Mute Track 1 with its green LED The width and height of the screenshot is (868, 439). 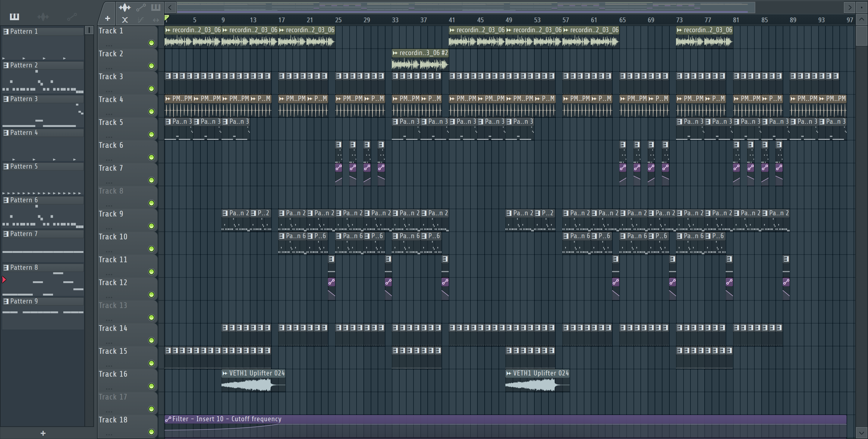tap(152, 43)
